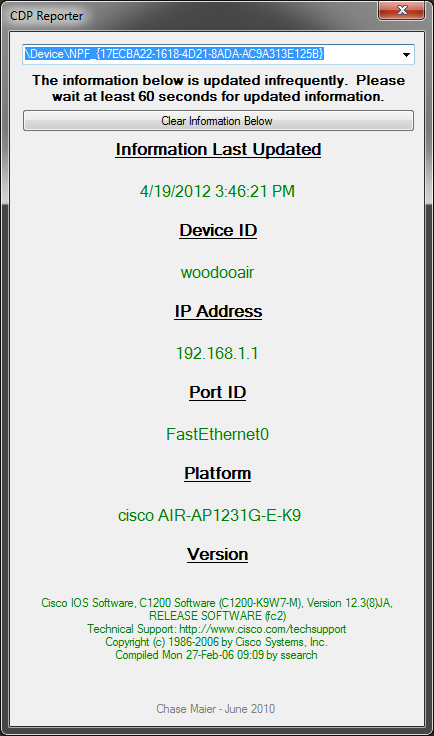Image resolution: width=434 pixels, height=736 pixels.
Task: Select the FastEthernet0 port value
Action: (217, 434)
